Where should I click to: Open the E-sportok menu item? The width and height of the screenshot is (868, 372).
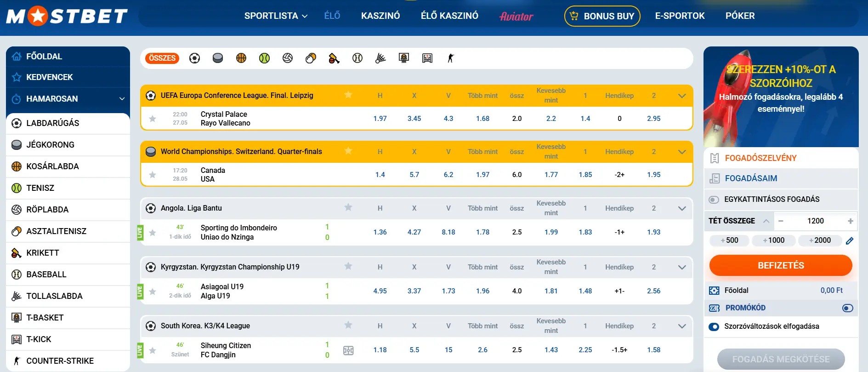pyautogui.click(x=680, y=16)
